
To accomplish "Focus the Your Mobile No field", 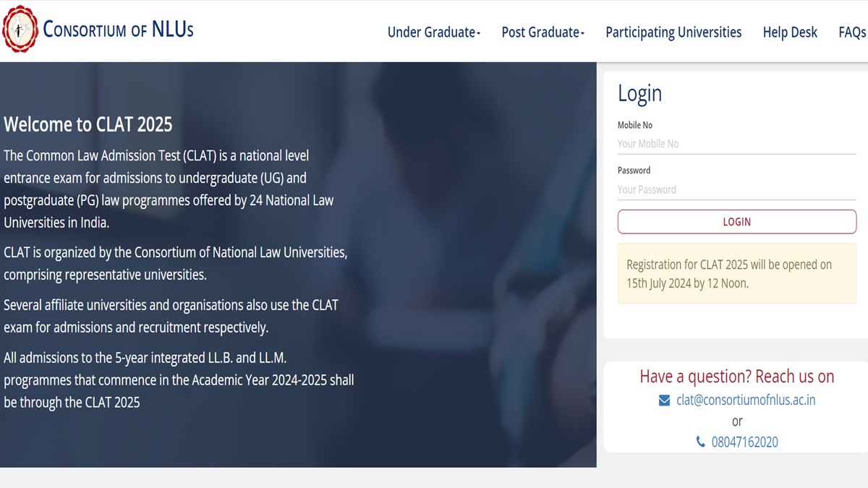I will [736, 144].
